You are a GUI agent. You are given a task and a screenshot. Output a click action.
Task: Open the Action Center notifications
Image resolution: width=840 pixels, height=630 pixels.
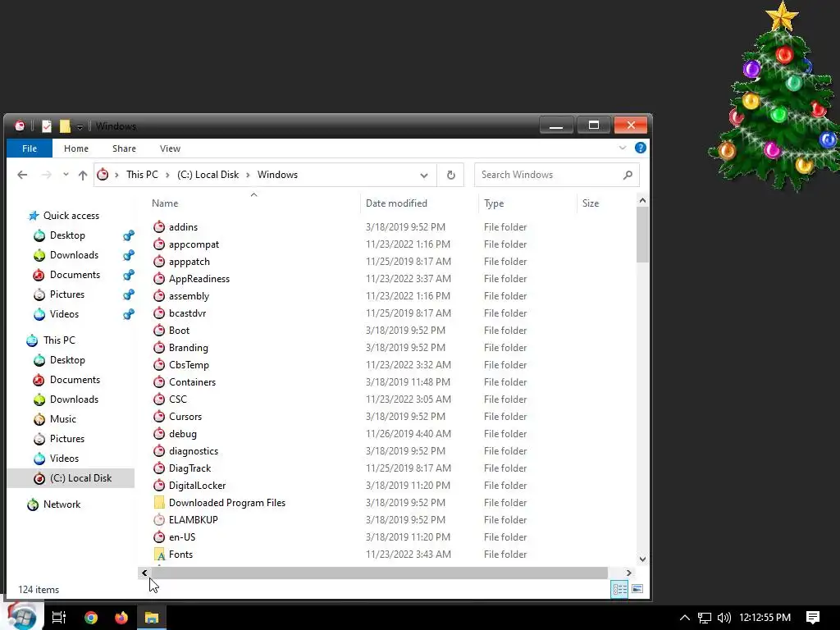tap(813, 617)
